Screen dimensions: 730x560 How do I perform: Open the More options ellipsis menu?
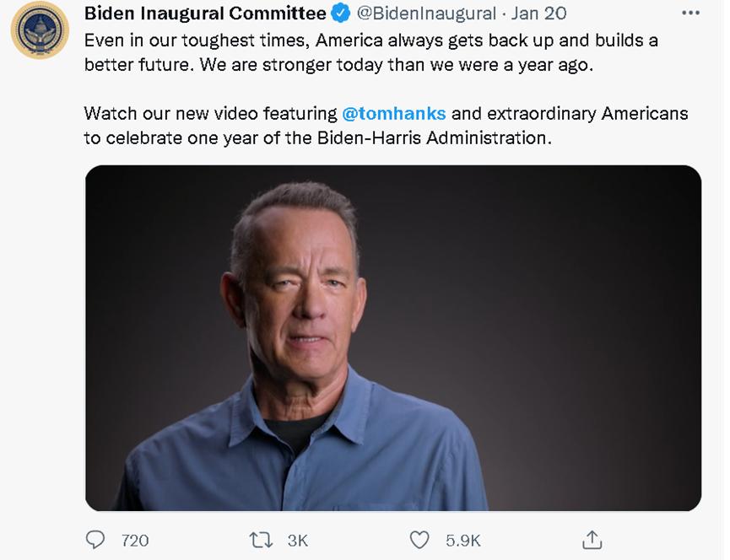pos(691,13)
